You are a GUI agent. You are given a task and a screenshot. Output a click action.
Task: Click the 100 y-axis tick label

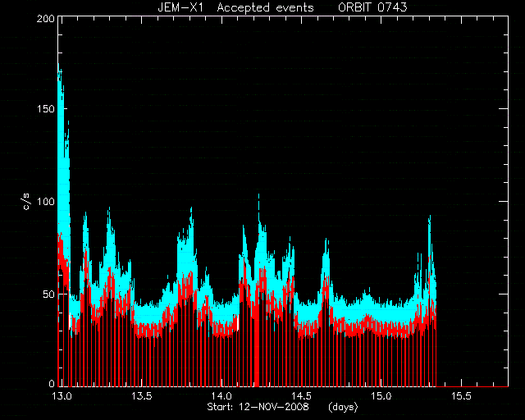pyautogui.click(x=46, y=202)
